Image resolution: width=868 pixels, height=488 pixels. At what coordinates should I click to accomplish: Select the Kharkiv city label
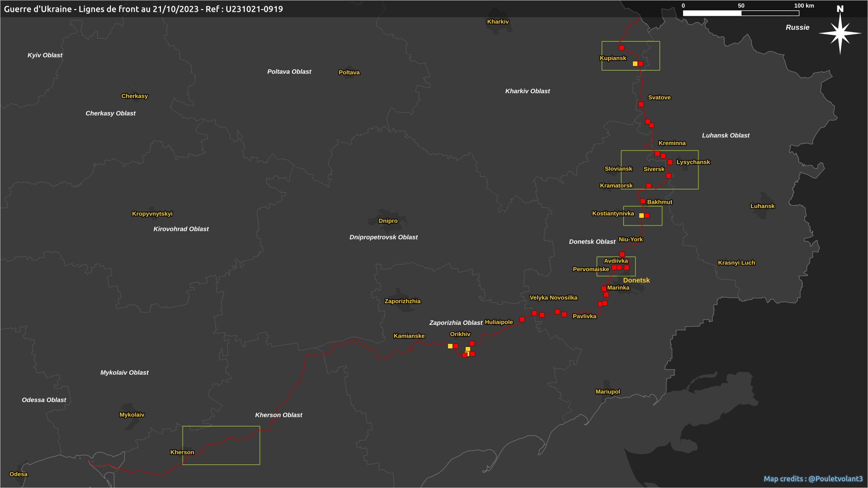coord(498,22)
